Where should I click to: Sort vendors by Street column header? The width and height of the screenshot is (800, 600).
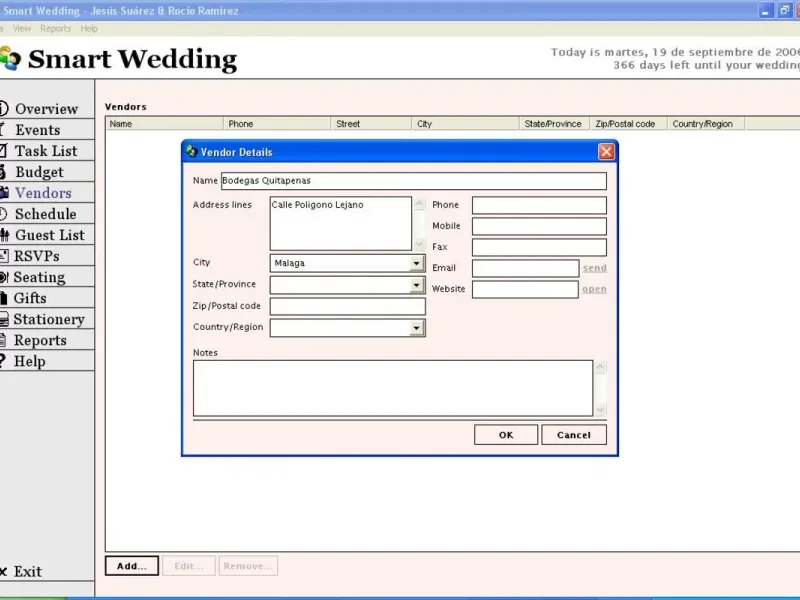[x=371, y=123]
